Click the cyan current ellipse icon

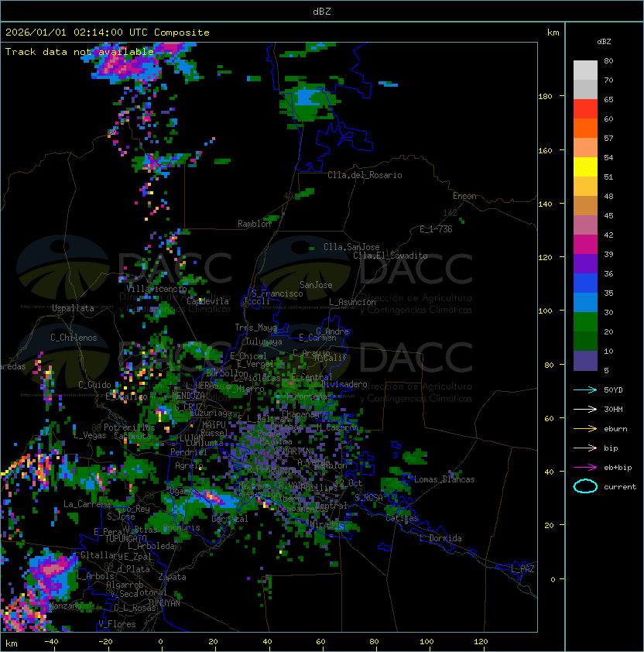[585, 486]
